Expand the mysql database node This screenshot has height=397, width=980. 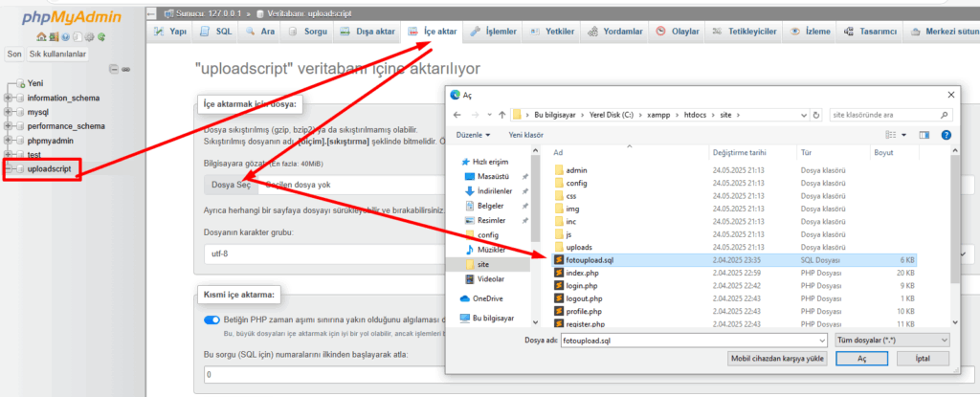point(8,112)
